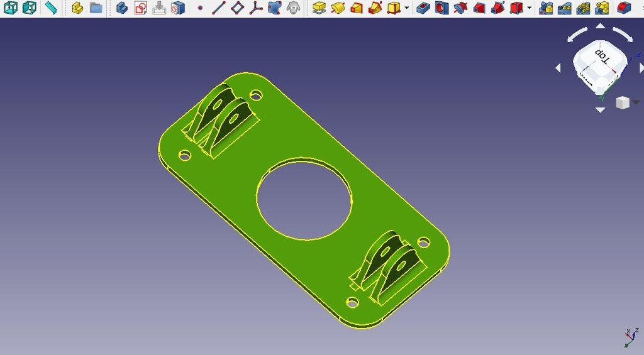This screenshot has height=355, width=644.
Task: Click the Measure ruler tool icon
Action: 51,8
